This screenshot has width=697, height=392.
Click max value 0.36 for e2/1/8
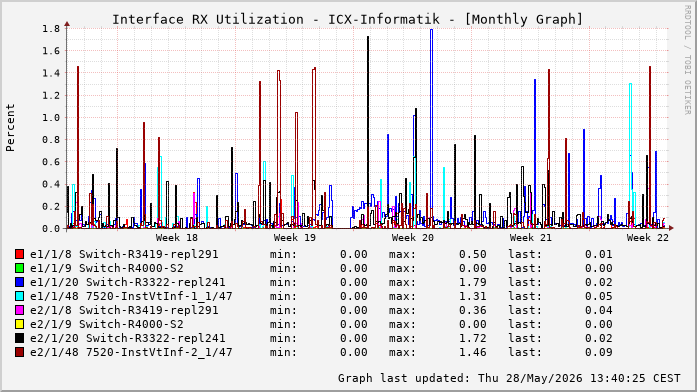coord(473,310)
